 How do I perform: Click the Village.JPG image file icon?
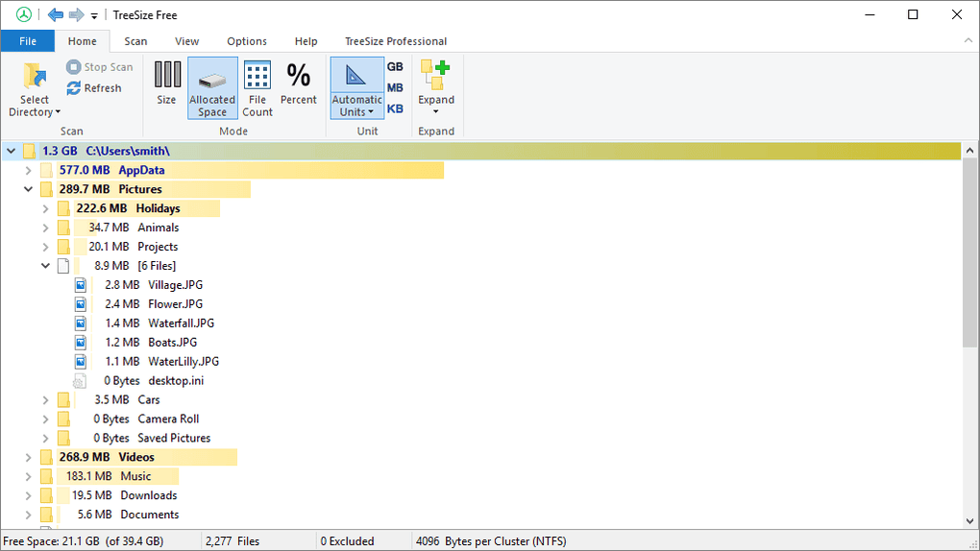(x=81, y=285)
